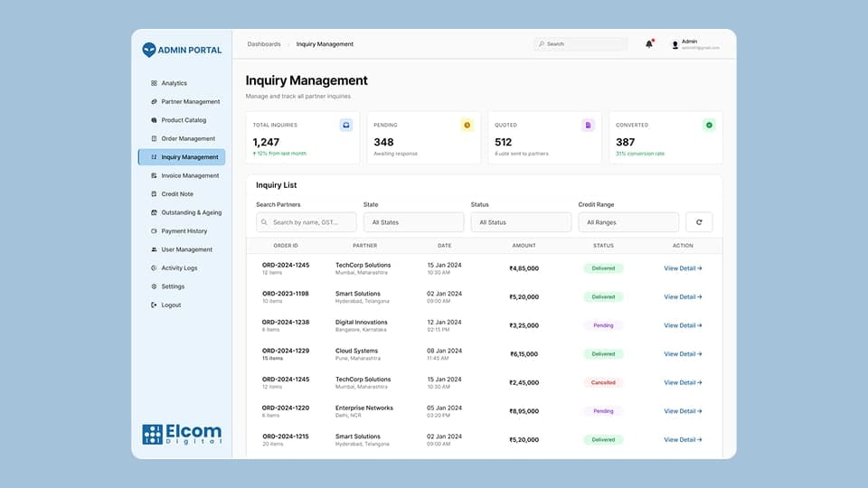868x488 pixels.
Task: Open the State filter dropdown
Action: pyautogui.click(x=413, y=222)
